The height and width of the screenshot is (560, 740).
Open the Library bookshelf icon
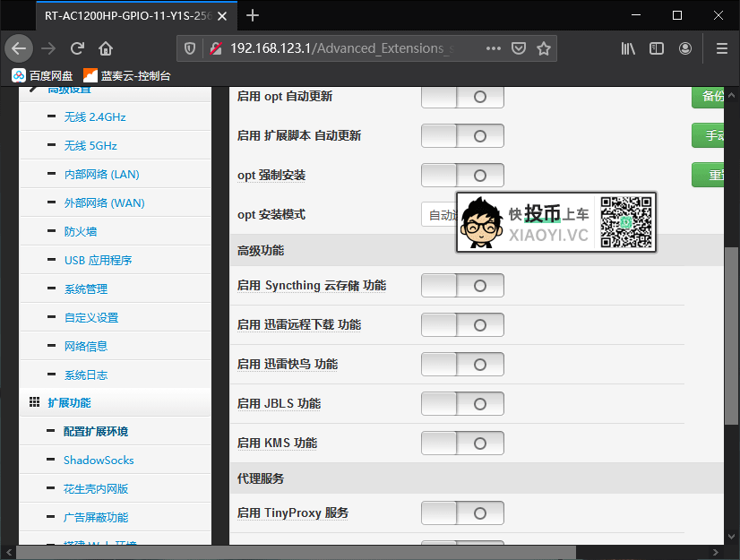pyautogui.click(x=628, y=48)
